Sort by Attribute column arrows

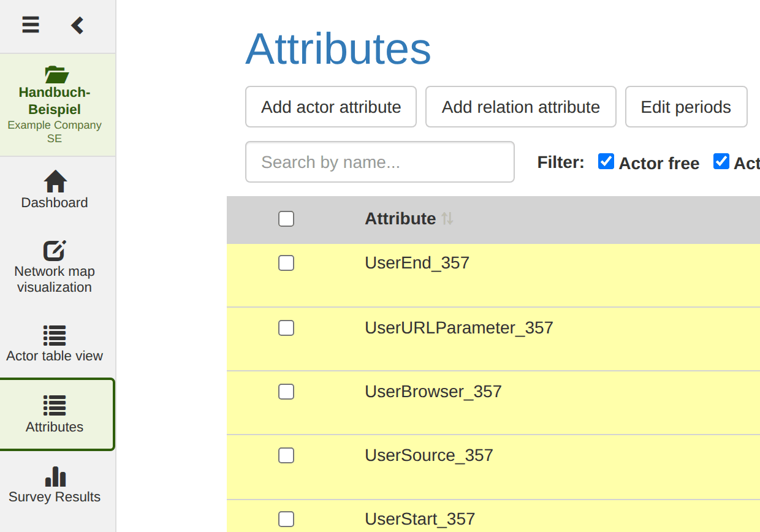tap(447, 219)
